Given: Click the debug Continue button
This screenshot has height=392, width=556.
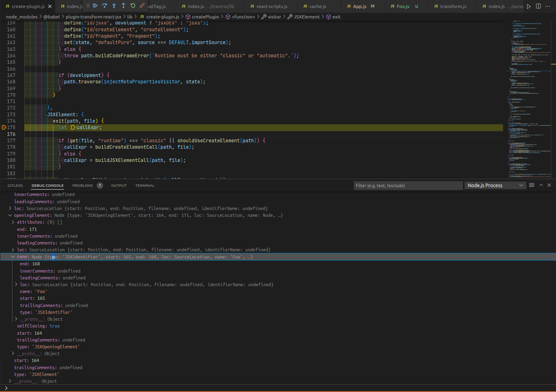Looking at the screenshot, I should click(x=95, y=6).
